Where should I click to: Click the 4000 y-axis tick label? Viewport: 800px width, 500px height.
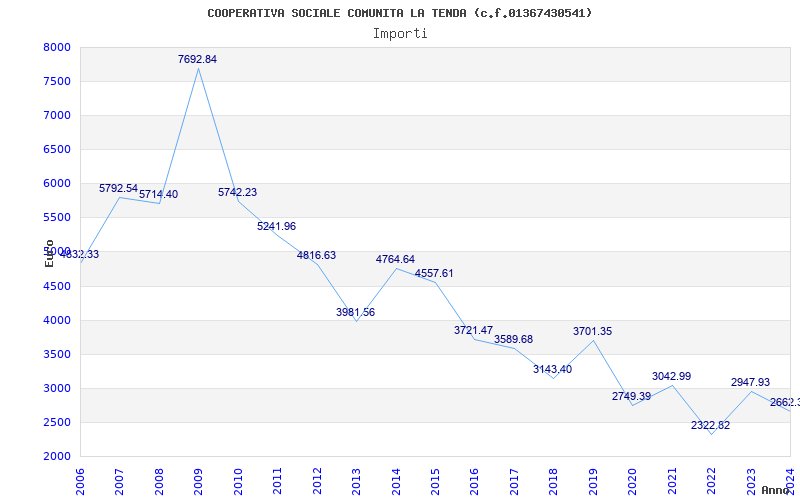pos(56,320)
